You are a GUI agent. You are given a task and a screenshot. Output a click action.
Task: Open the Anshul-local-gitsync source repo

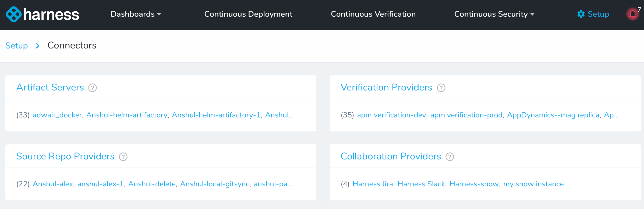click(x=215, y=184)
